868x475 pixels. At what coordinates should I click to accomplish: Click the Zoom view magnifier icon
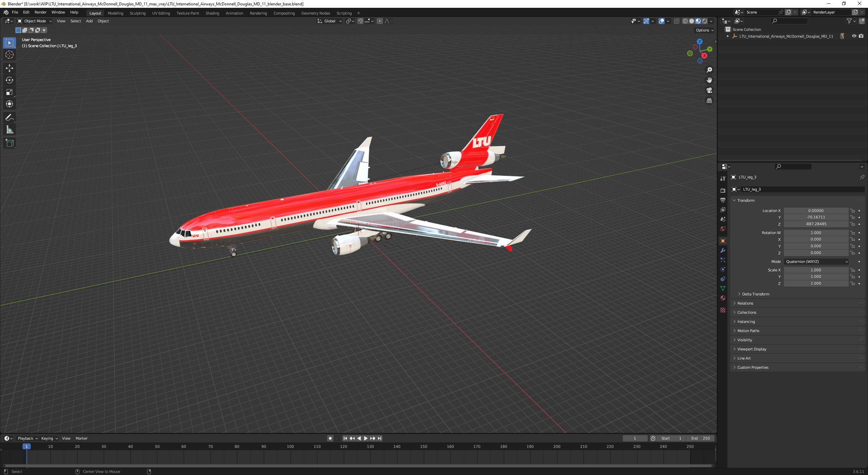click(709, 70)
